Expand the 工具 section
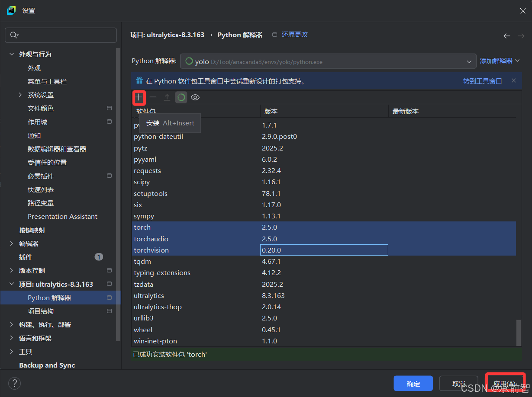Image resolution: width=532 pixels, height=397 pixels. 11,352
